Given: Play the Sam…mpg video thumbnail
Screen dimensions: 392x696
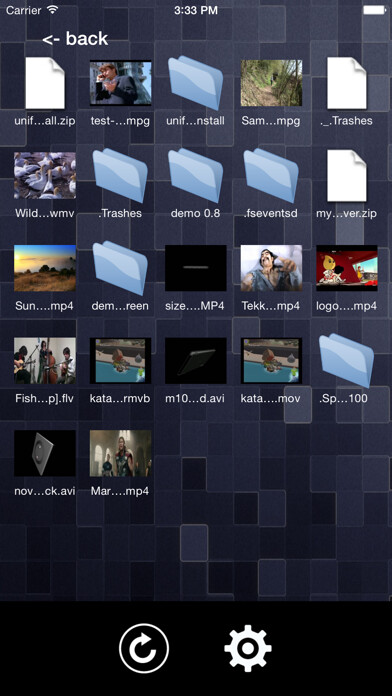Looking at the screenshot, I should [271, 83].
